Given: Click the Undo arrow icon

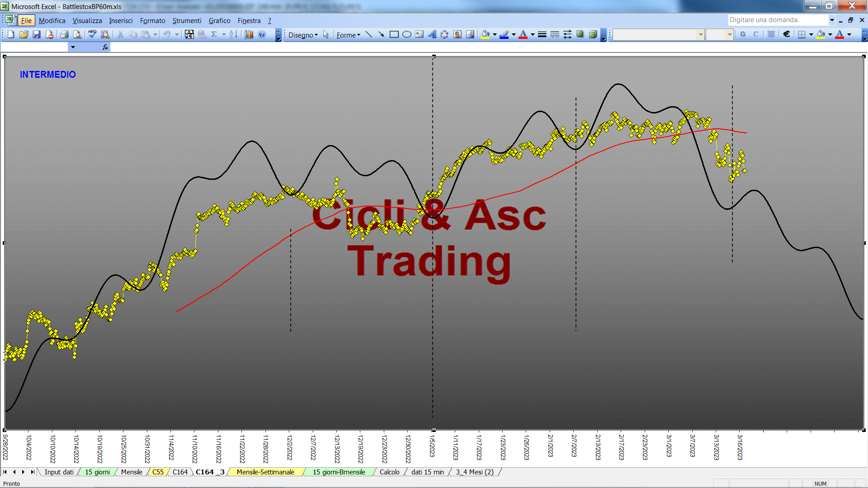Looking at the screenshot, I should (167, 34).
